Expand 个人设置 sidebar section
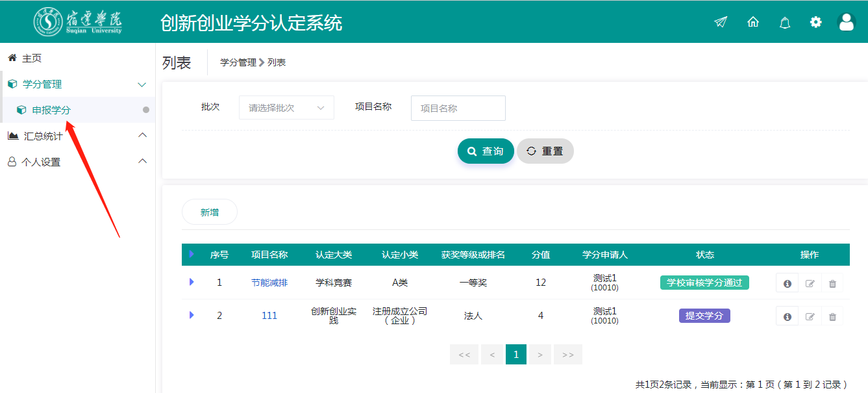Image resolution: width=868 pixels, height=393 pixels. click(x=41, y=162)
